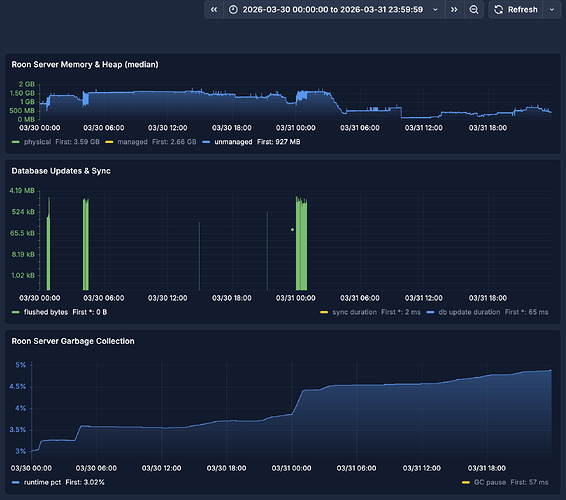566x500 pixels.
Task: Click the 2 GB y-axis label in memory chart
Action: point(27,84)
